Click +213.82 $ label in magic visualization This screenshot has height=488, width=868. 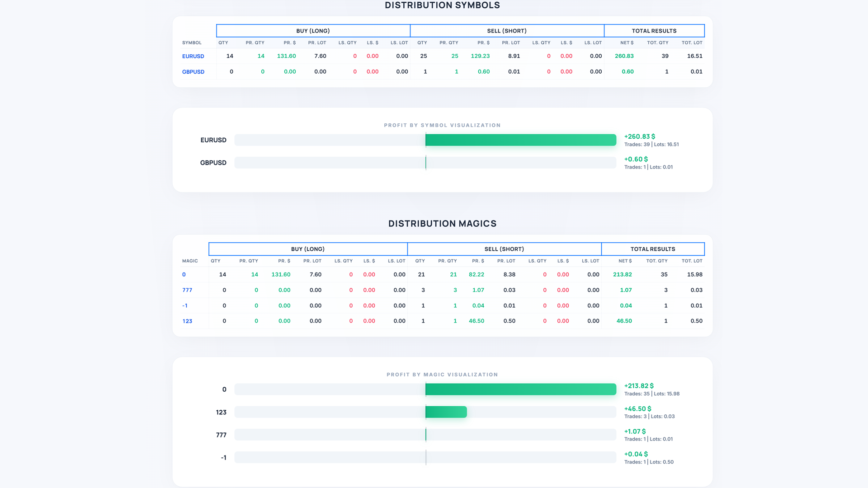tap(639, 386)
